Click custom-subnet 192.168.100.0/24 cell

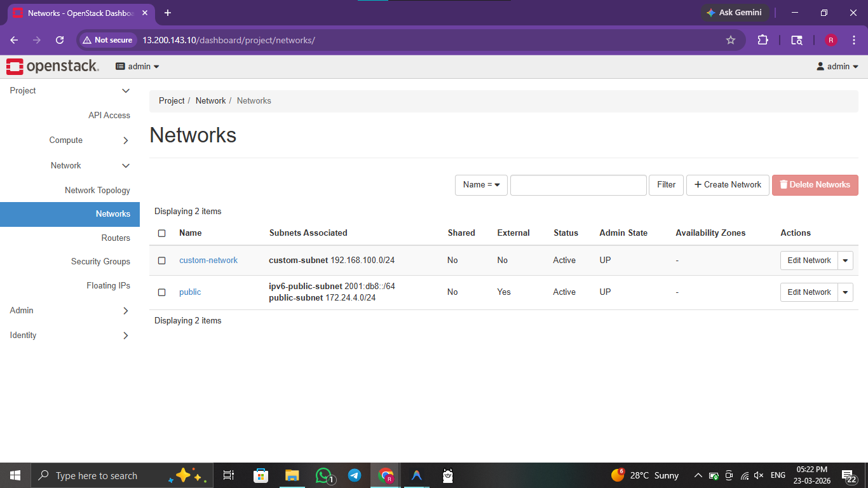[x=332, y=261]
